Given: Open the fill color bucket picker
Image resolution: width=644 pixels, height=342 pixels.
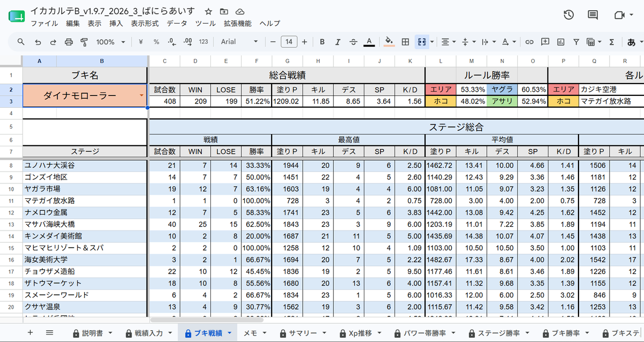Looking at the screenshot, I should pos(390,42).
